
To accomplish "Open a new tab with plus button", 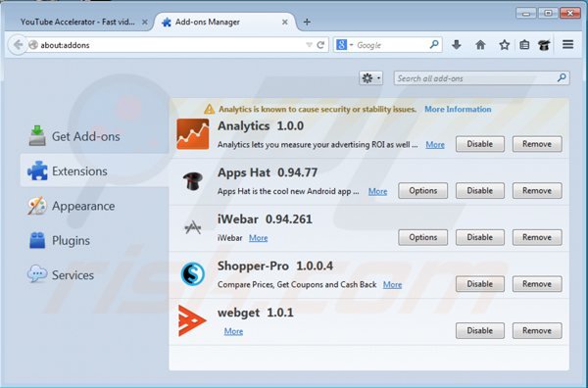I will pos(307,23).
